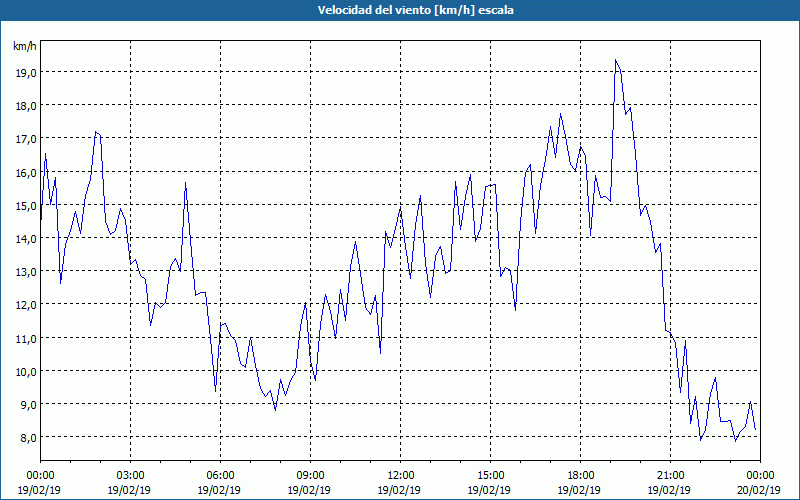Click the '12:00' time axis label

pos(401,475)
